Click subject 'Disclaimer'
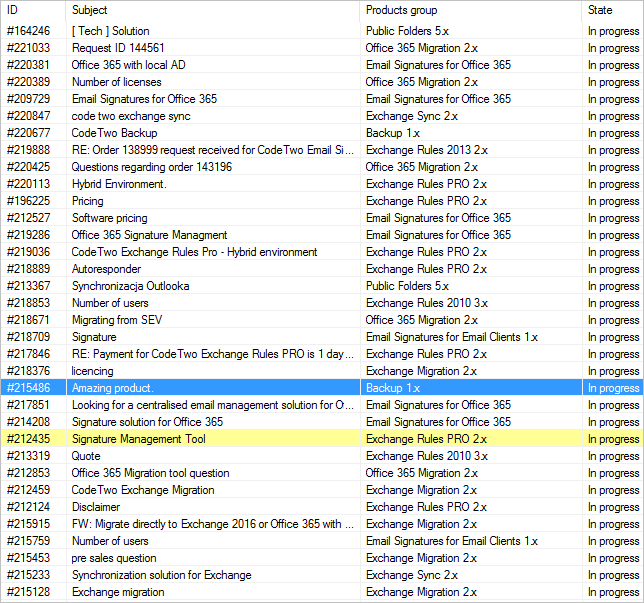 tap(96, 507)
